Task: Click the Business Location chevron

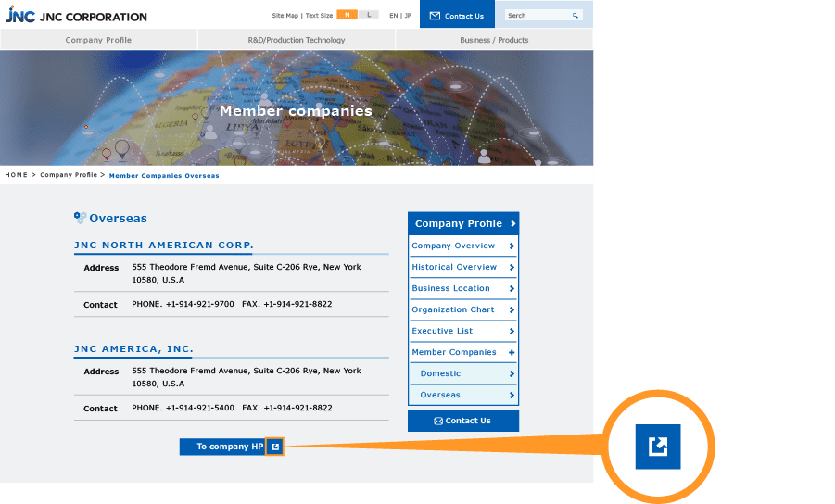Action: tap(512, 288)
